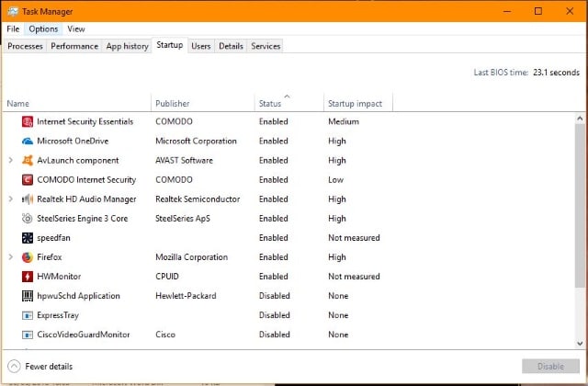Open the View menu
Viewport: 588px width, 386px height.
(76, 28)
